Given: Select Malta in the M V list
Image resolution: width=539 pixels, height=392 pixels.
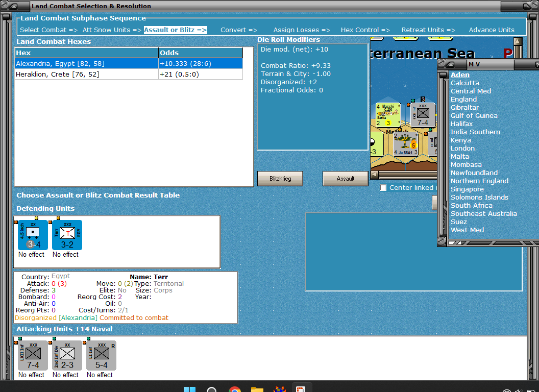Looking at the screenshot, I should [459, 157].
